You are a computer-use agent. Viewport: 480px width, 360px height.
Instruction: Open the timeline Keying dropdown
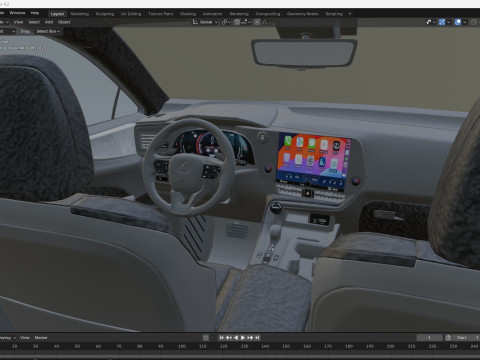(x=7, y=338)
